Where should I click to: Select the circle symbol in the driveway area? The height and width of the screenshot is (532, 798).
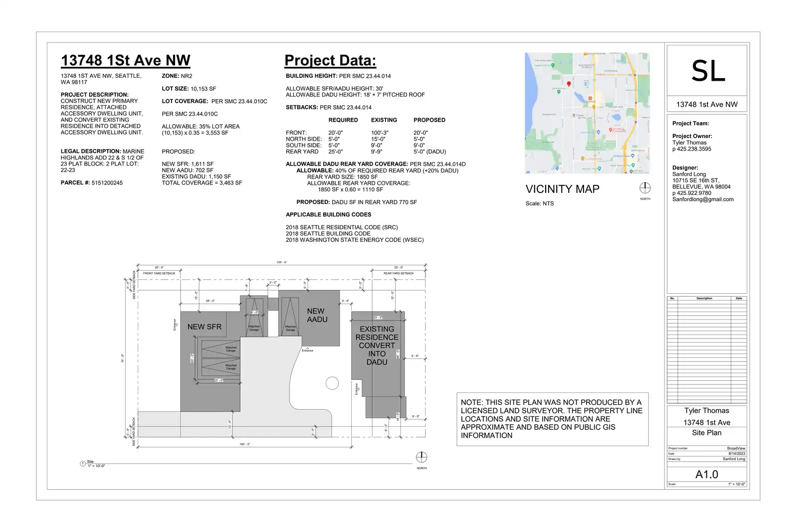(x=332, y=383)
